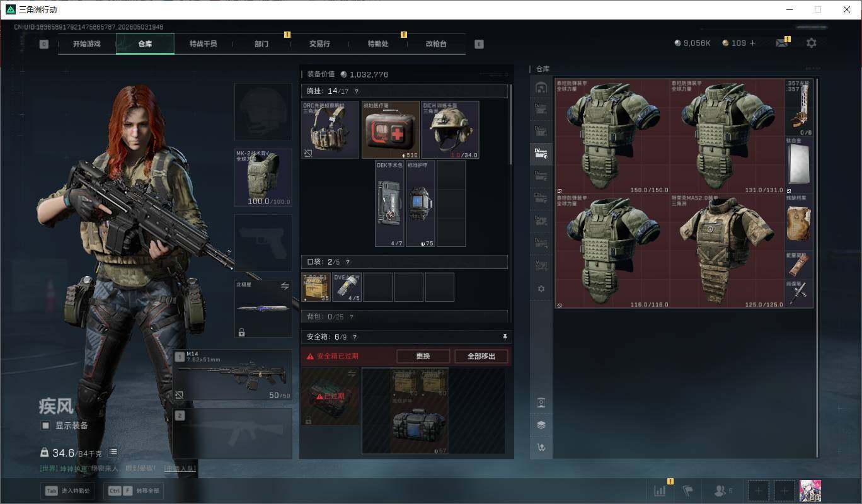This screenshot has width=862, height=504.
Task: Click the expired 已过期 safe box slot
Action: click(331, 396)
